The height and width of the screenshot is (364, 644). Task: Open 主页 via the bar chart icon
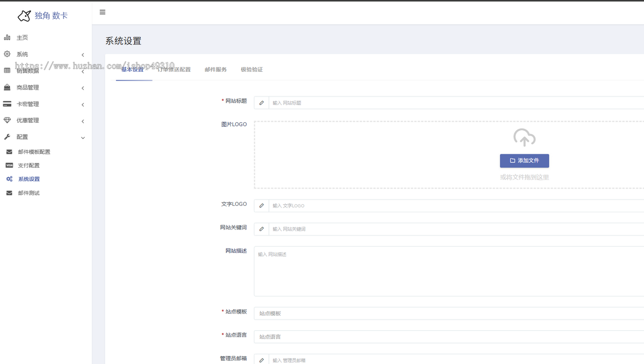7,38
